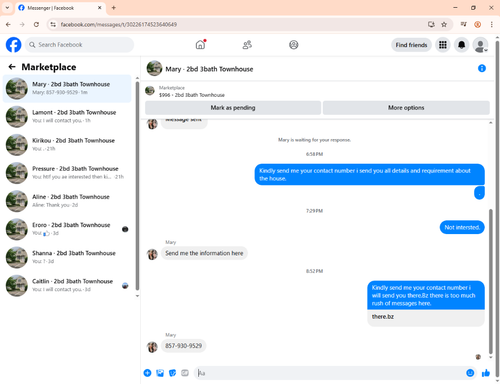The image size is (500, 384).
Task: Open the plus more actions icon
Action: tap(147, 373)
